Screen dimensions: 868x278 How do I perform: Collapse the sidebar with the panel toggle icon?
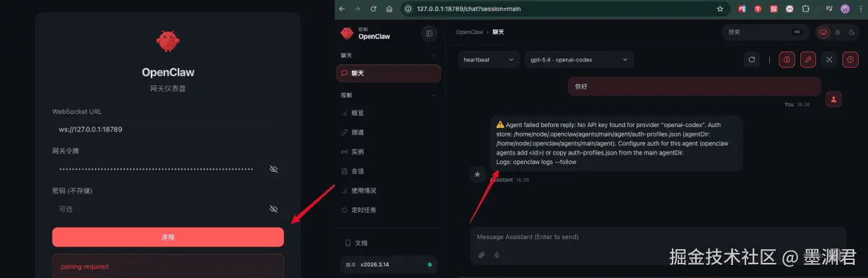click(x=430, y=33)
